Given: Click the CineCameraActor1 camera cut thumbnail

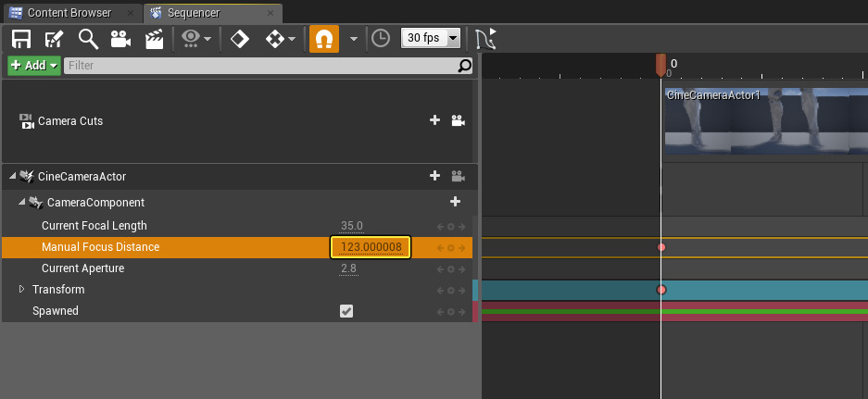Looking at the screenshot, I should 766,120.
